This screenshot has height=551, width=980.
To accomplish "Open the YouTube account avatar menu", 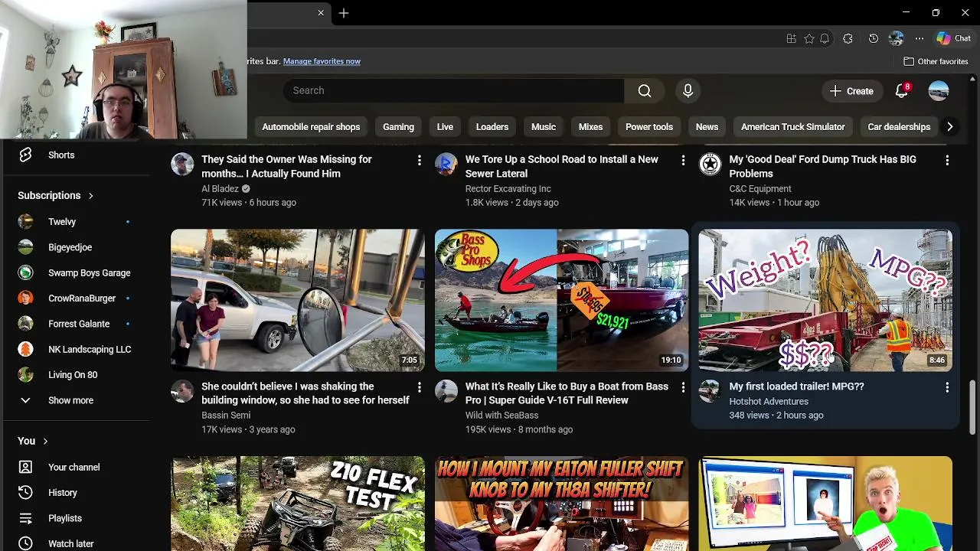I will coord(939,90).
